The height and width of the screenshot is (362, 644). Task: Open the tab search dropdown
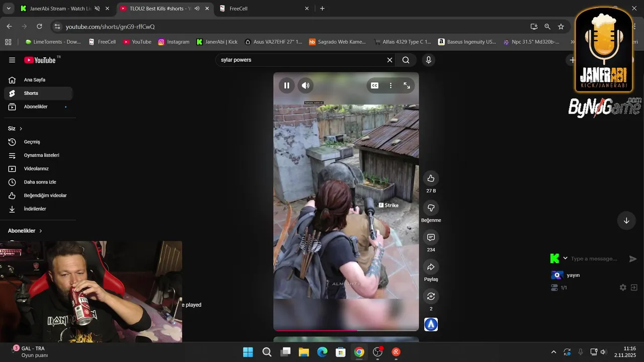pos(8,9)
